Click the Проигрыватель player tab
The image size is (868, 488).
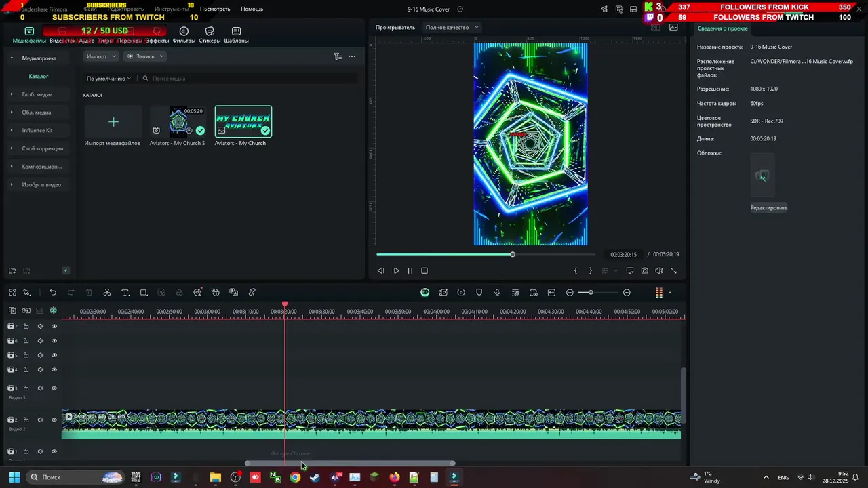coord(395,27)
